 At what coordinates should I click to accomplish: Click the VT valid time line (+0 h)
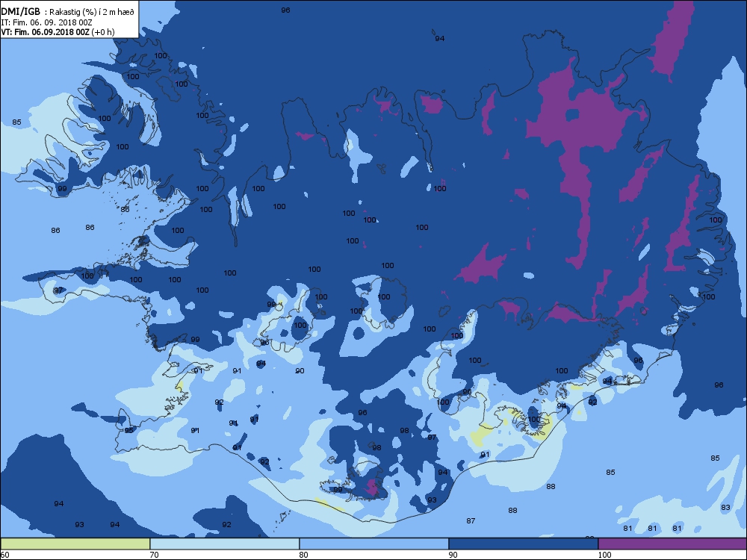[58, 32]
